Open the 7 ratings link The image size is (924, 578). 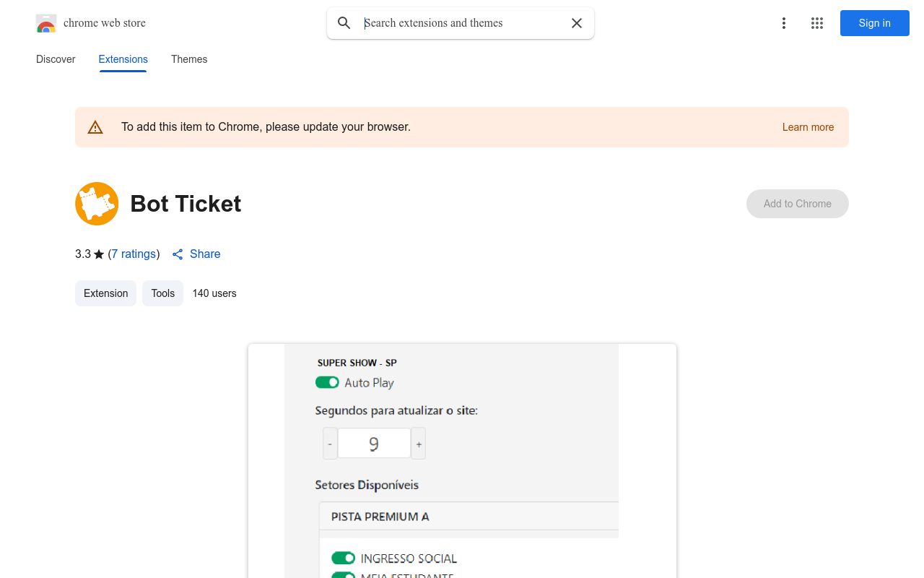click(x=134, y=254)
